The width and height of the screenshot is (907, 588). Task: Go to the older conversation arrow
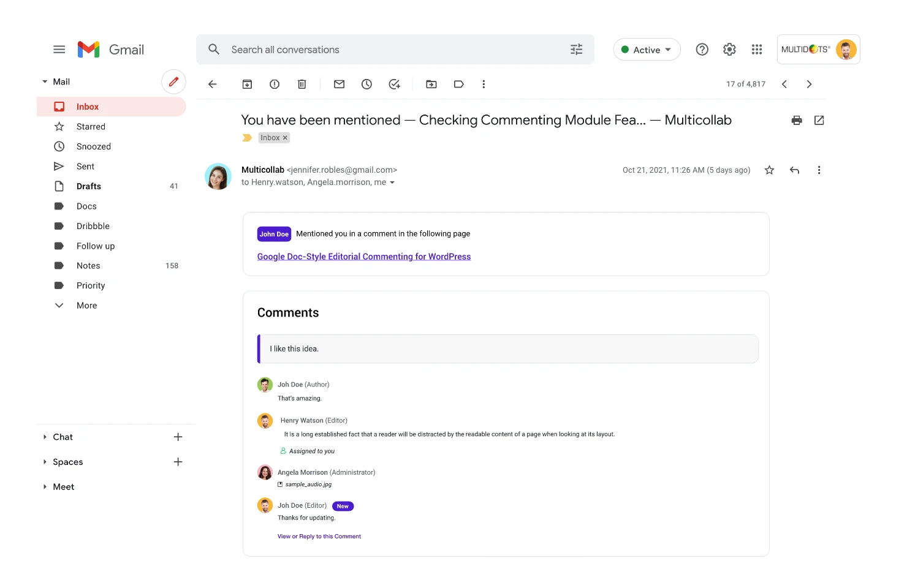pos(809,85)
